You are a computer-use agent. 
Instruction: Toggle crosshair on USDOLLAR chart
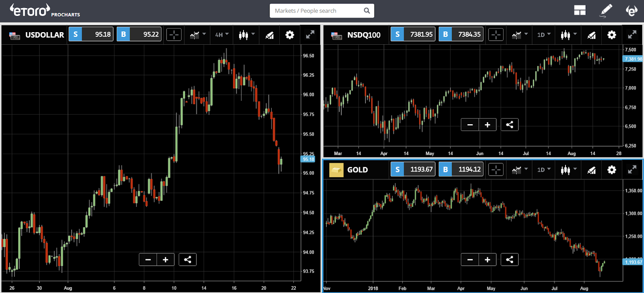(x=174, y=35)
